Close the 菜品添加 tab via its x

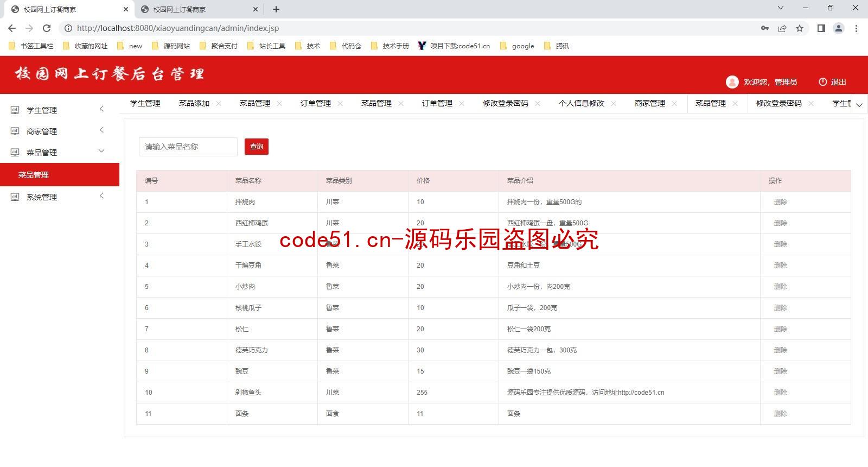[x=219, y=103]
